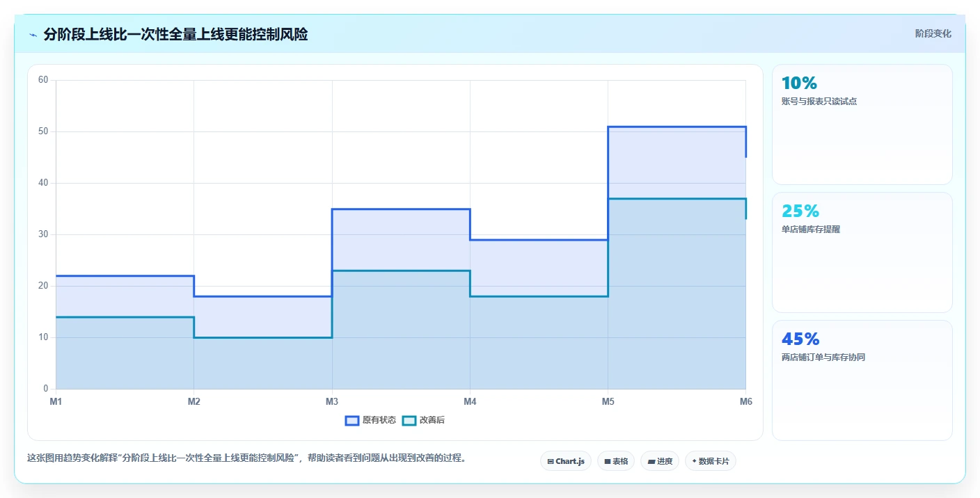Viewport: 980px width, 498px height.
Task: Click the 原有状态 blue legend swatch
Action: point(352,420)
